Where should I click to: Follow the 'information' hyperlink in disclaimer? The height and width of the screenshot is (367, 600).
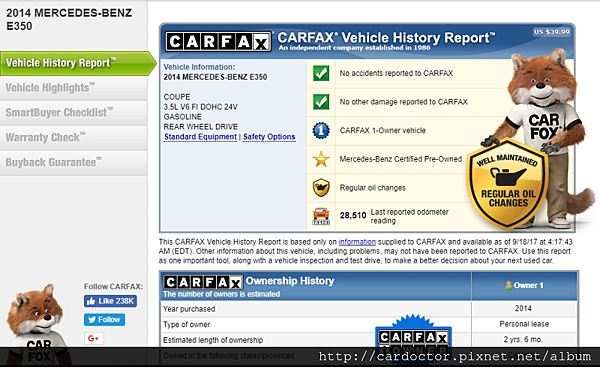(x=357, y=242)
